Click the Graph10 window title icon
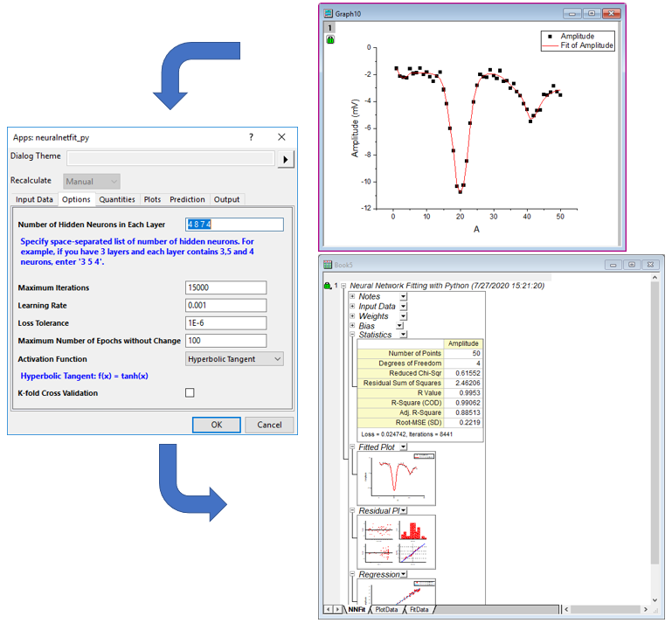 (x=328, y=14)
